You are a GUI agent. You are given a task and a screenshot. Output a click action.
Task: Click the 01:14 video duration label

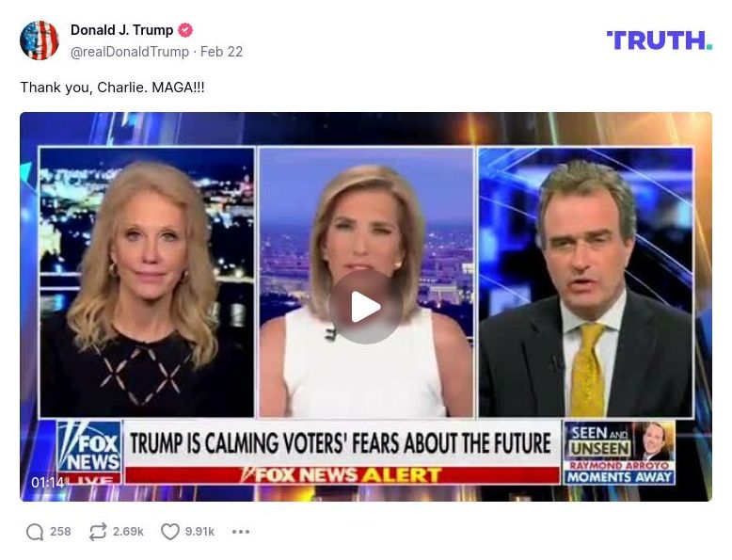point(48,482)
